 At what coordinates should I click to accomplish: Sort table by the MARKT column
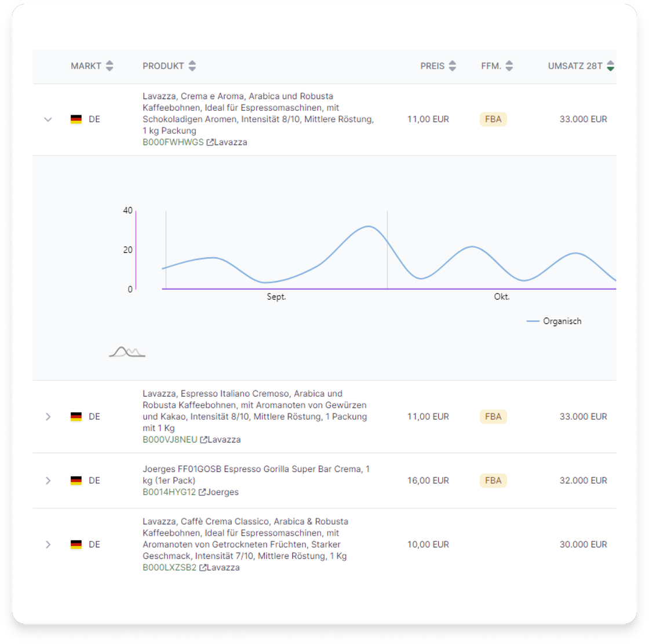(110, 66)
